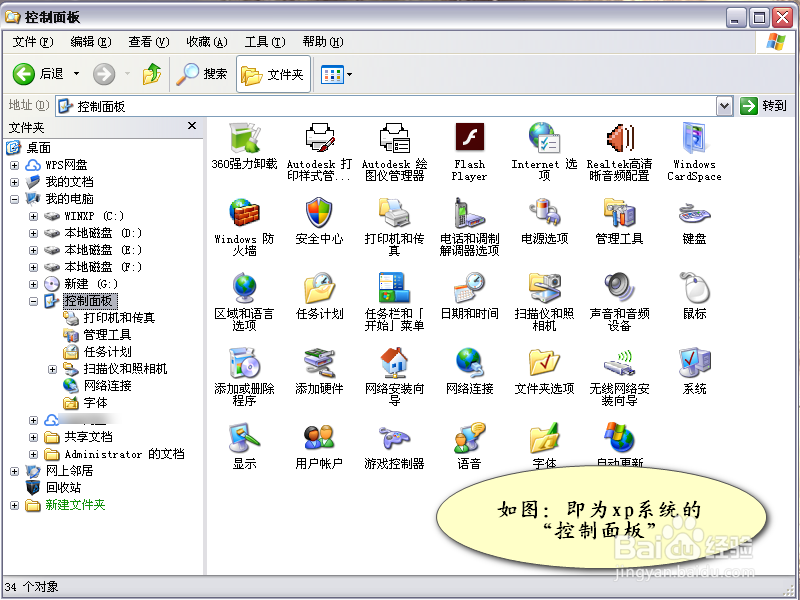800x600 pixels.
Task: Open 鼠标 icon
Action: click(694, 288)
